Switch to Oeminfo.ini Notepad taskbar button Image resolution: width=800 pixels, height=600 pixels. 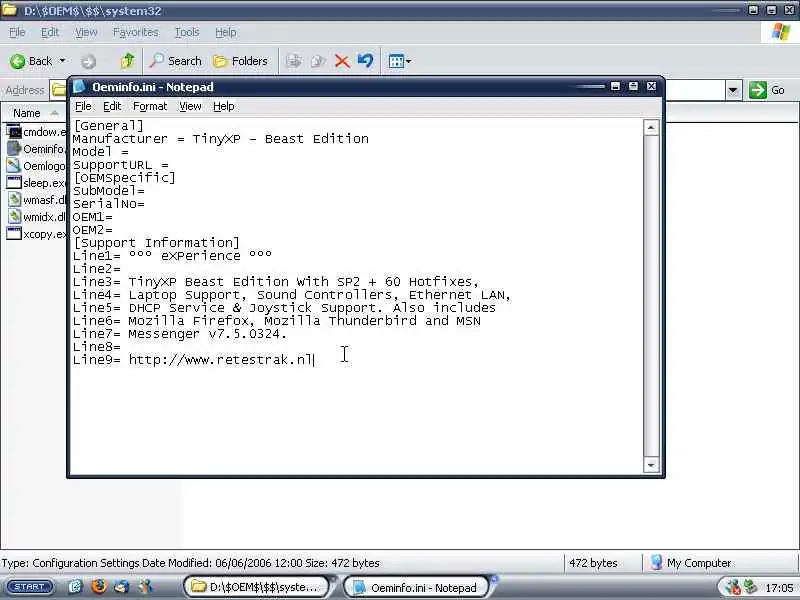416,587
